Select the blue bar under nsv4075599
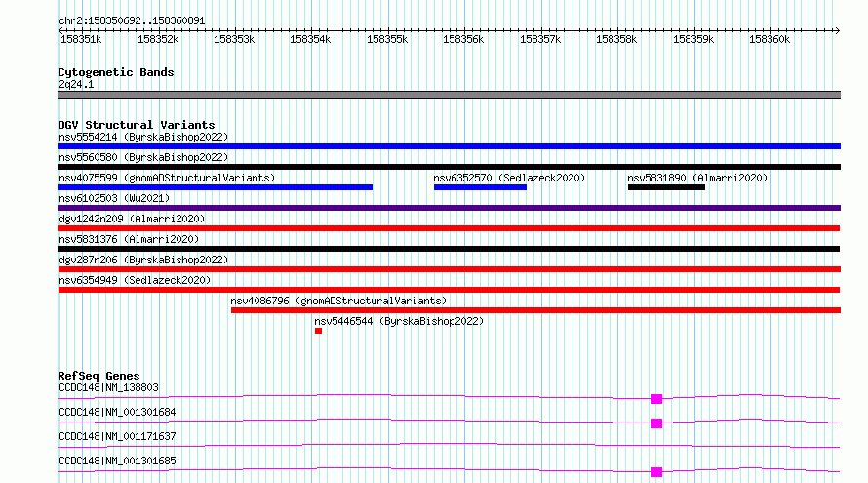This screenshot has height=483, width=868. click(215, 187)
